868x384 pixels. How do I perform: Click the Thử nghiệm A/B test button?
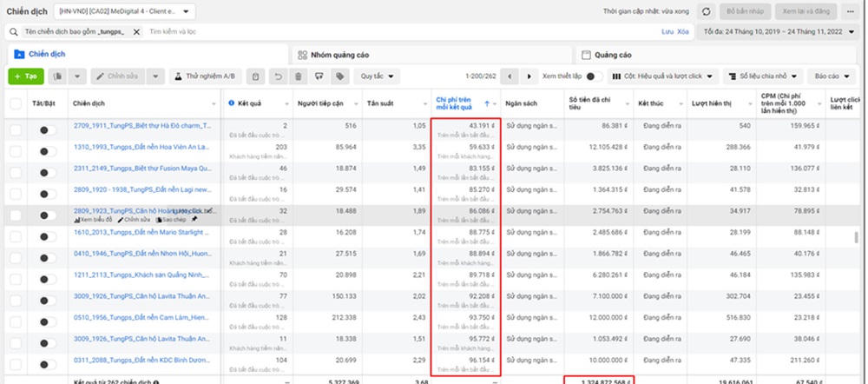pos(205,76)
